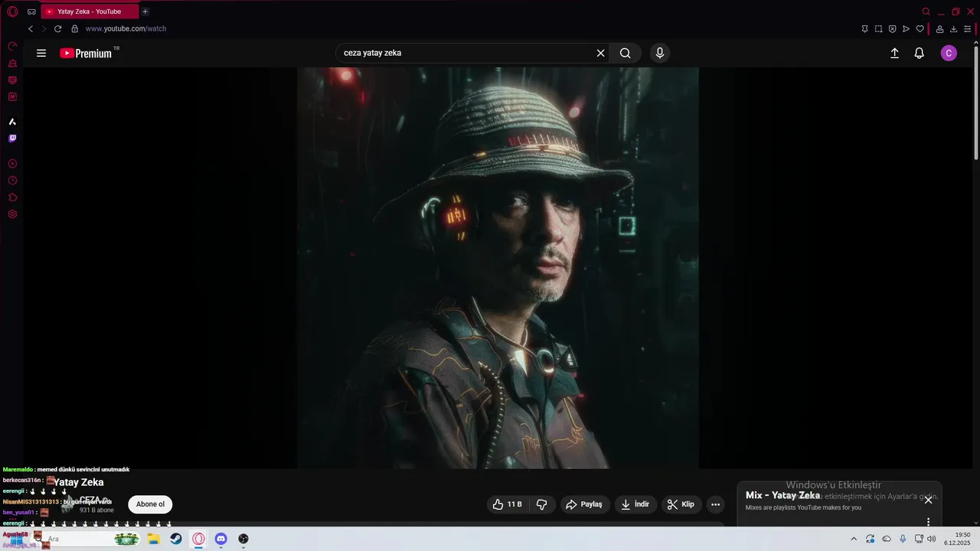Expand the system tray hidden icons chevron
The image size is (980, 551).
tap(854, 539)
